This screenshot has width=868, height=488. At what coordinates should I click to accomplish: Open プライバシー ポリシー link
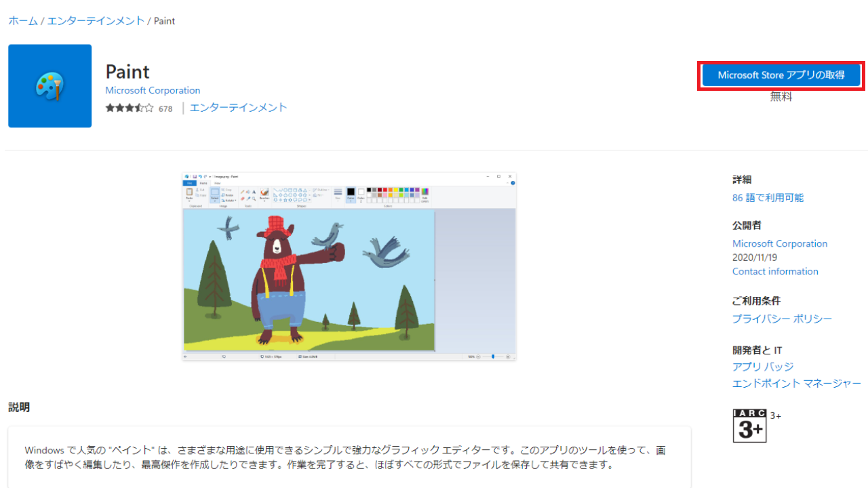tap(782, 319)
